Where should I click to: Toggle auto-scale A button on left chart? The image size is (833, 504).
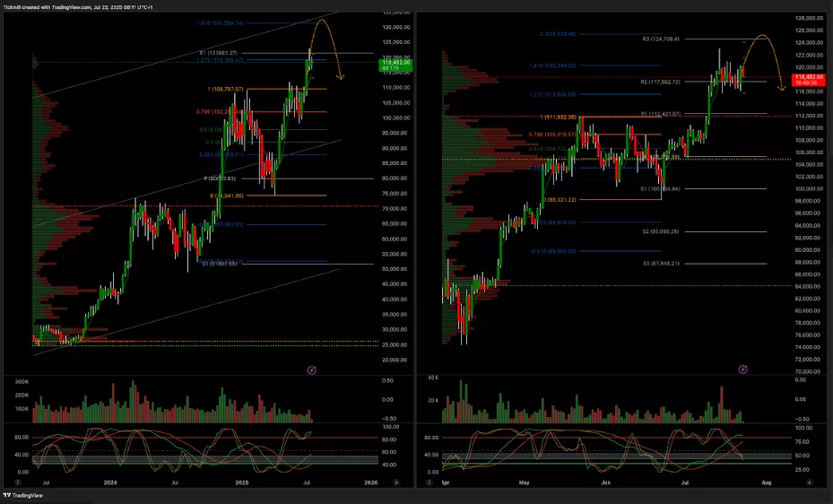[395, 482]
